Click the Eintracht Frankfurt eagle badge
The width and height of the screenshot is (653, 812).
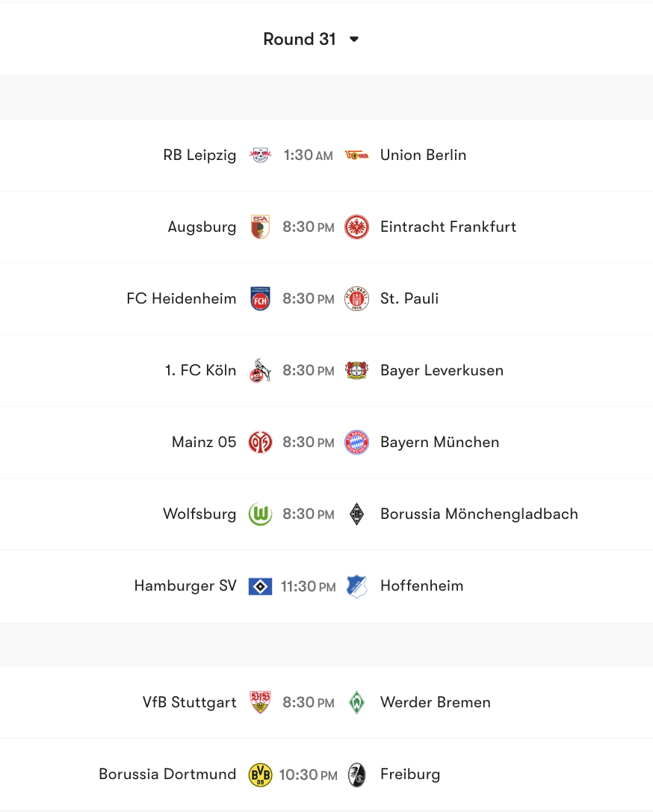coord(356,227)
